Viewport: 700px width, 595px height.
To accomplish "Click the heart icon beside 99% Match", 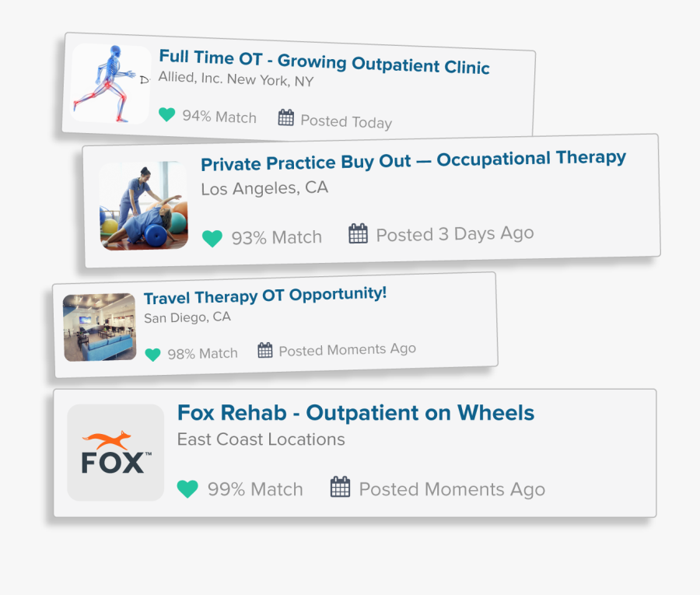I will tap(187, 488).
